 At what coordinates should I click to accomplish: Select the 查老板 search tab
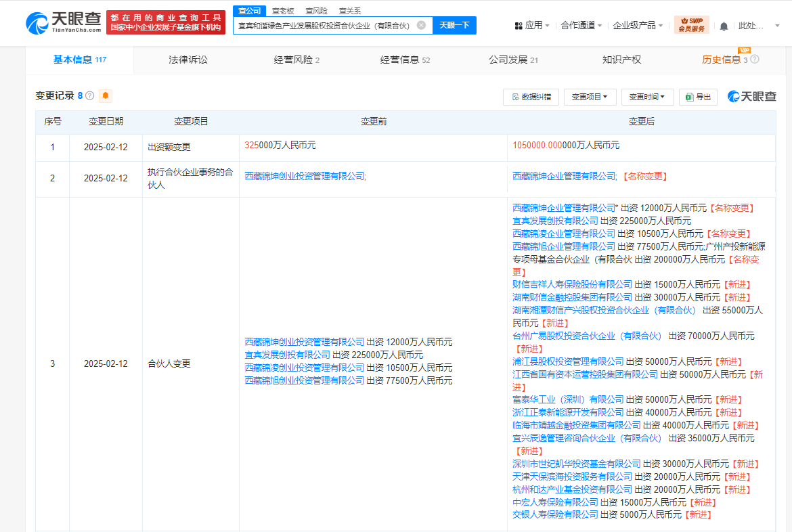(283, 11)
